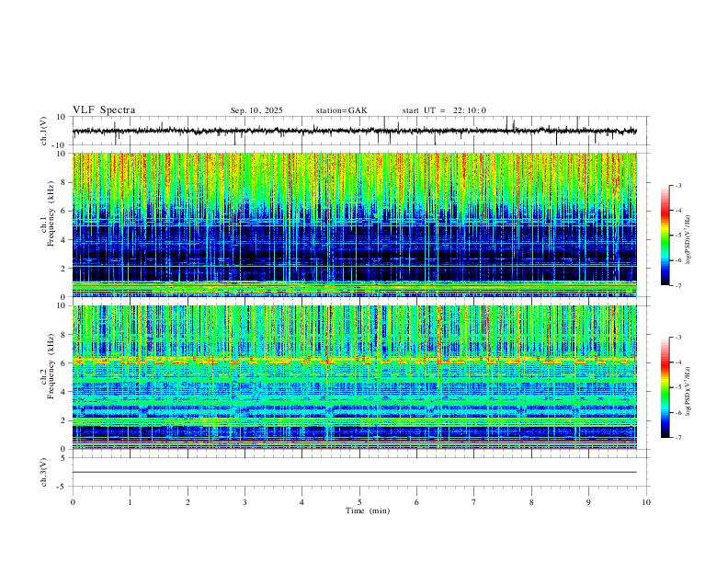The image size is (728, 563).
Task: Click the "ch.1 Frequency (kHz)" vertical axis title
Action: click(x=46, y=214)
